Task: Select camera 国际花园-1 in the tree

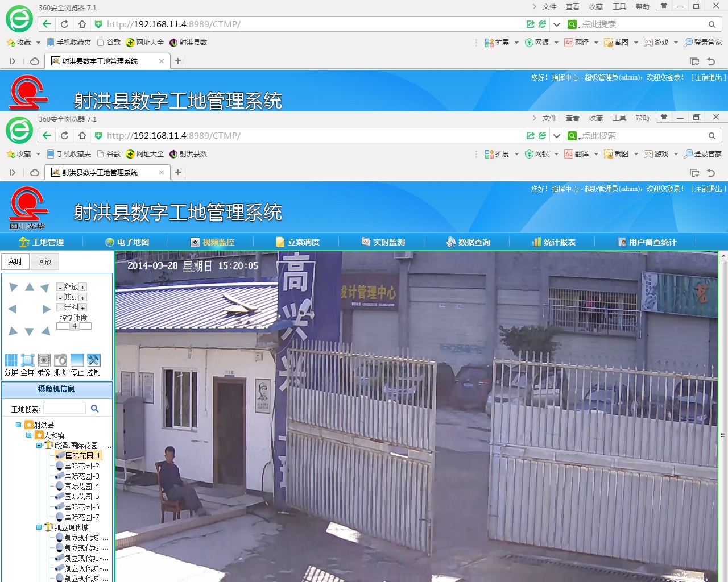Action: [78, 456]
